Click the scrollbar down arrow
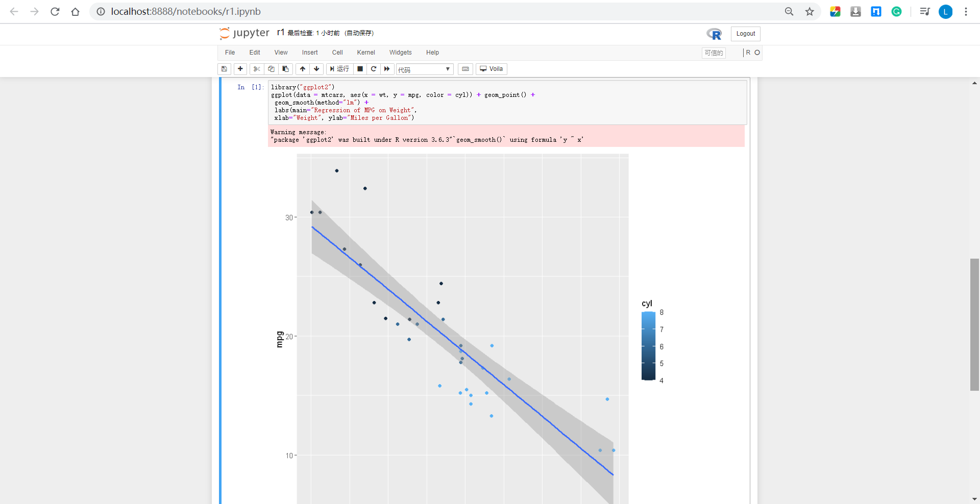The width and height of the screenshot is (980, 504). click(974, 499)
